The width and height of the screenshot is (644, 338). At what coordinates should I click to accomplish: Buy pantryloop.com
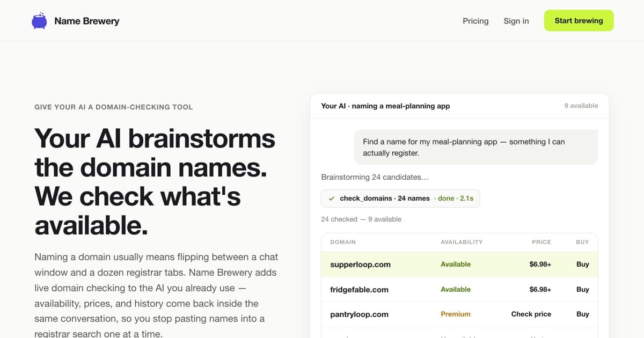click(582, 314)
